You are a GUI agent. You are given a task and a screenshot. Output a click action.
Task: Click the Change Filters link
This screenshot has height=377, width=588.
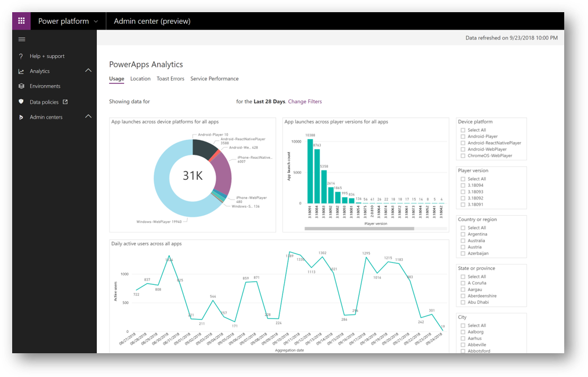304,101
